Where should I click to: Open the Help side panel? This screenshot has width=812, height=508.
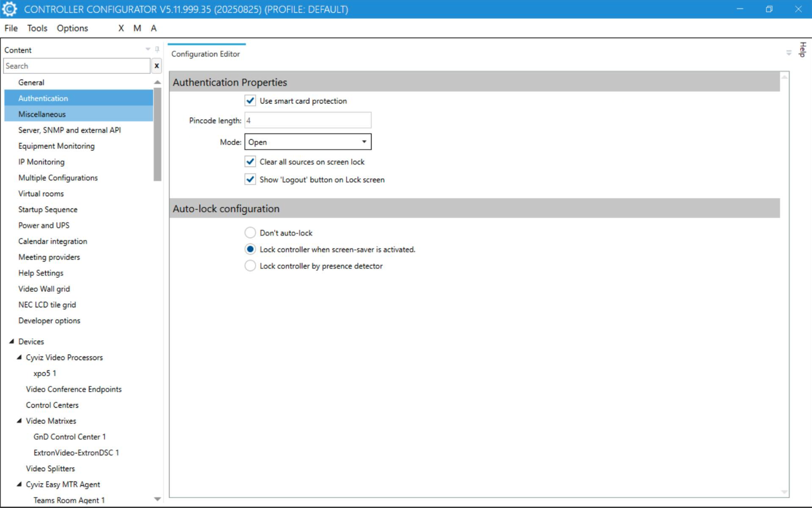point(803,50)
